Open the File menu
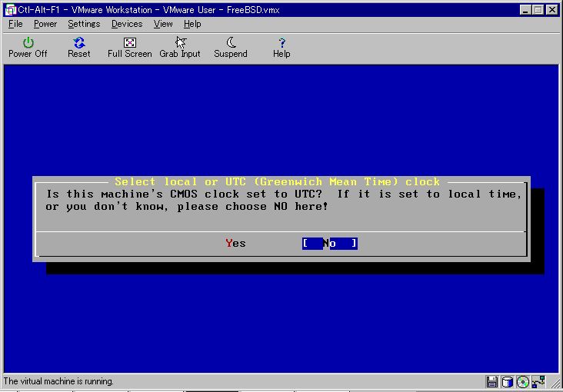 coord(15,24)
